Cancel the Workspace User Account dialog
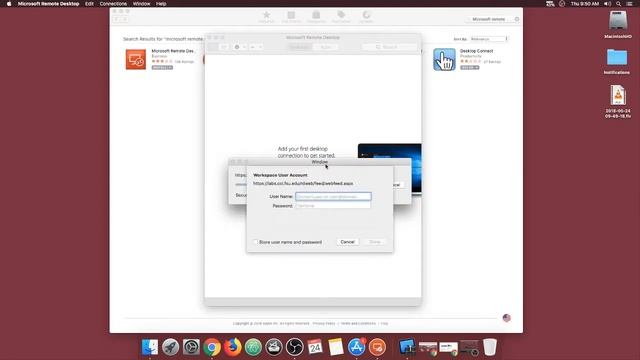Screen dimensions: 640x360 tap(347, 242)
